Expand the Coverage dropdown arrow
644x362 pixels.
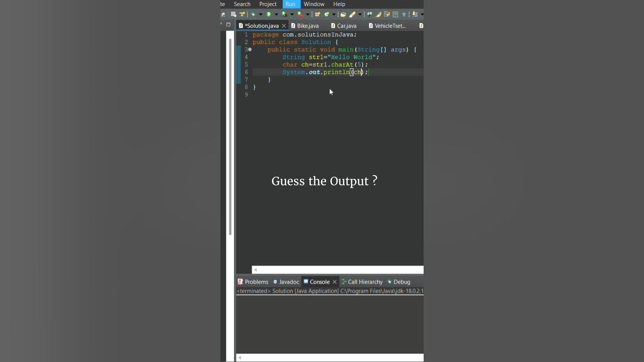coord(292,15)
